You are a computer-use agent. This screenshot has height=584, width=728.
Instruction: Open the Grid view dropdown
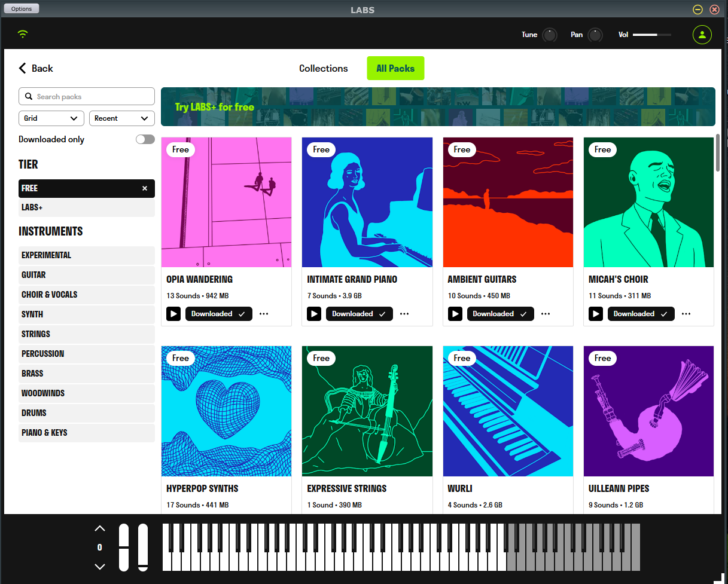(51, 118)
